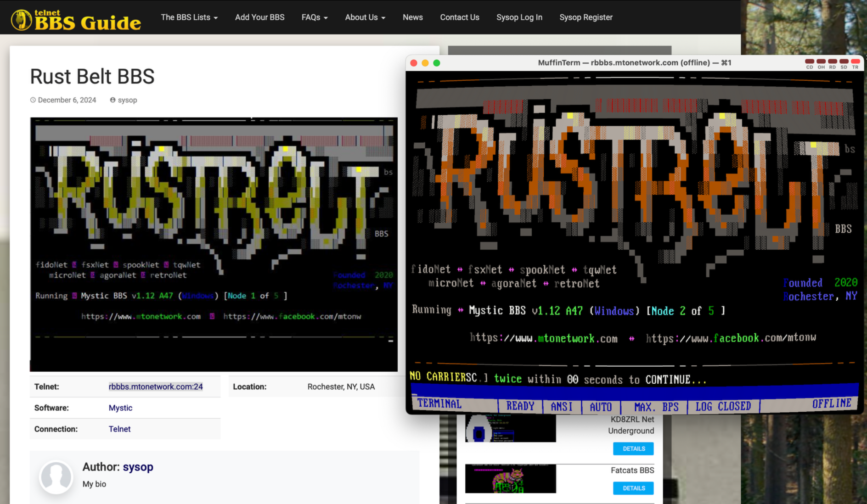Click OFFLINE in MuffinTerm status bar
The image size is (867, 504).
coord(832,403)
